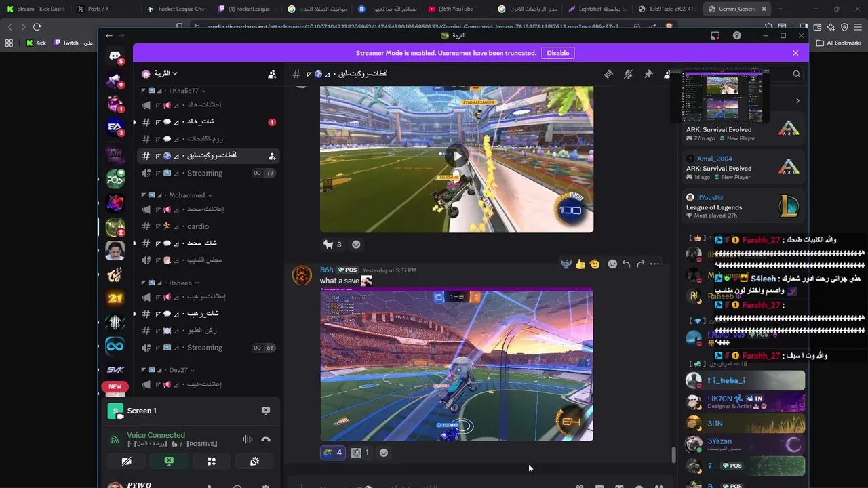This screenshot has width=868, height=488.
Task: Collapse the Mohammed category
Action: (x=176, y=195)
